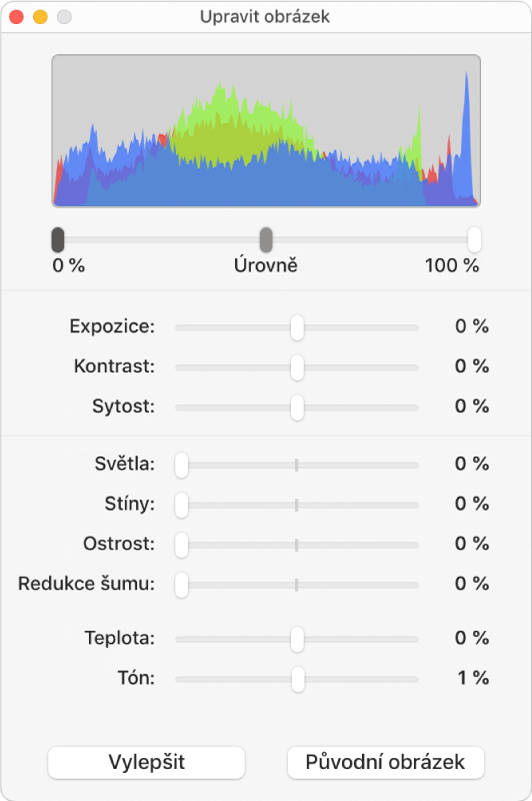Click the center tick on Stíny track

point(296,505)
